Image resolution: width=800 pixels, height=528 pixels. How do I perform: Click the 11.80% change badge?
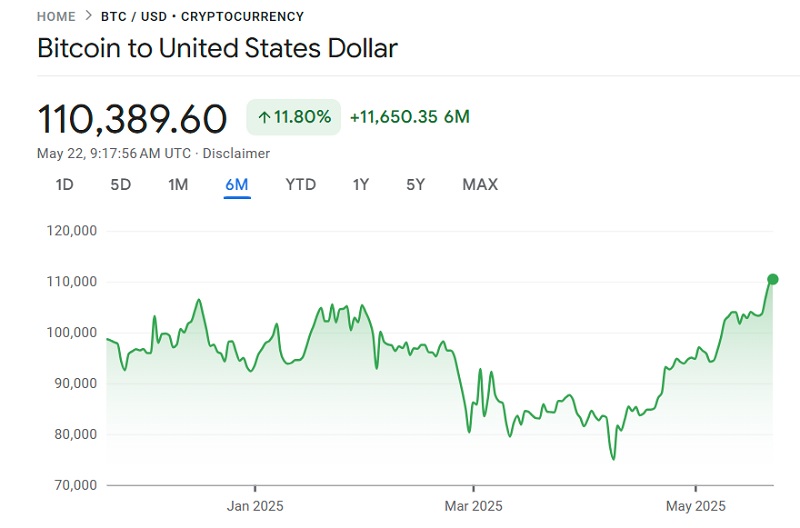(294, 117)
